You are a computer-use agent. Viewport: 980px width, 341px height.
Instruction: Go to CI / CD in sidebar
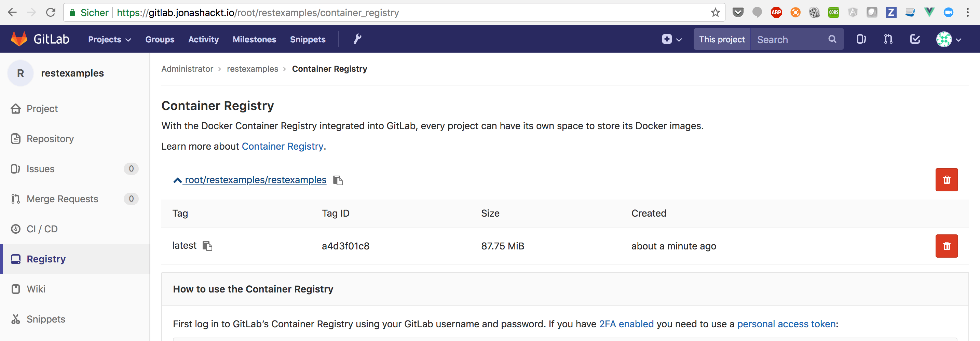coord(42,229)
